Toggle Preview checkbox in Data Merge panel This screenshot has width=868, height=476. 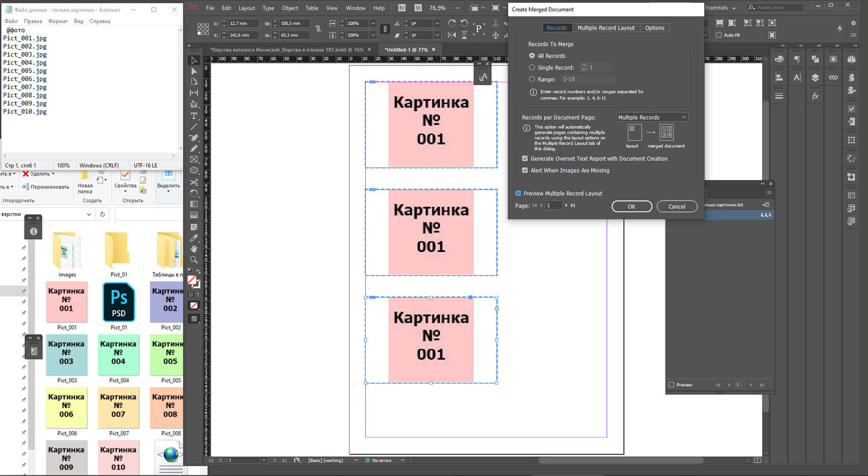(671, 385)
